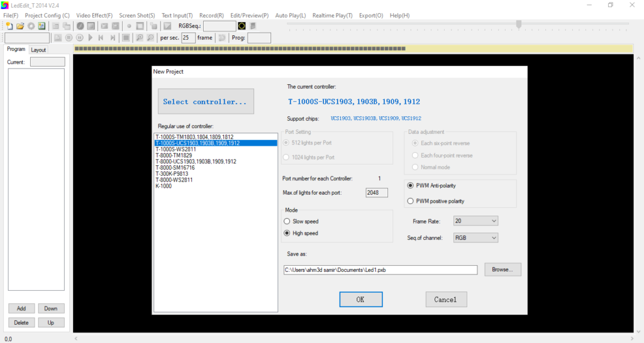Click the LedEdit app logo in title bar
The width and height of the screenshot is (644, 343).
4,5
